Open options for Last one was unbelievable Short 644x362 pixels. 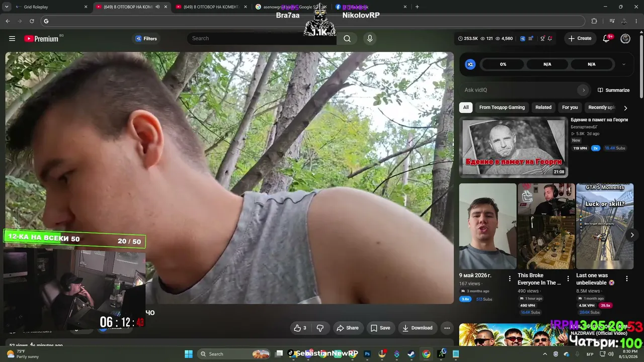point(627,279)
